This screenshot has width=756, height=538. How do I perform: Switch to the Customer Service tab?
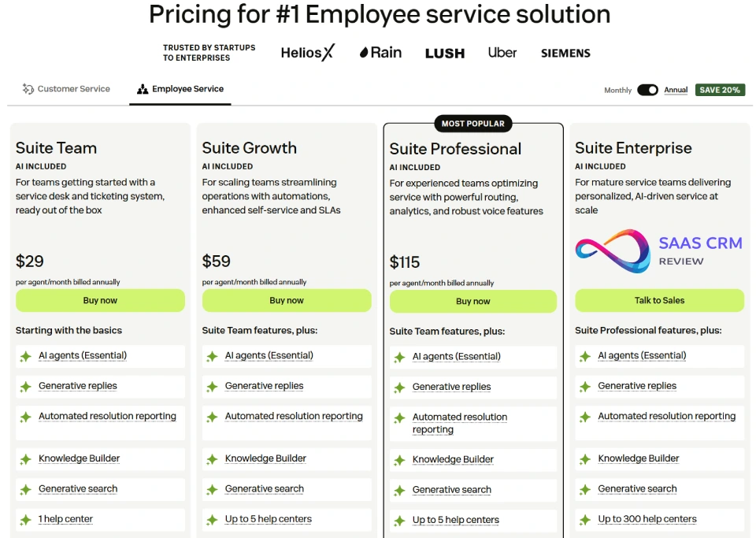click(x=73, y=89)
